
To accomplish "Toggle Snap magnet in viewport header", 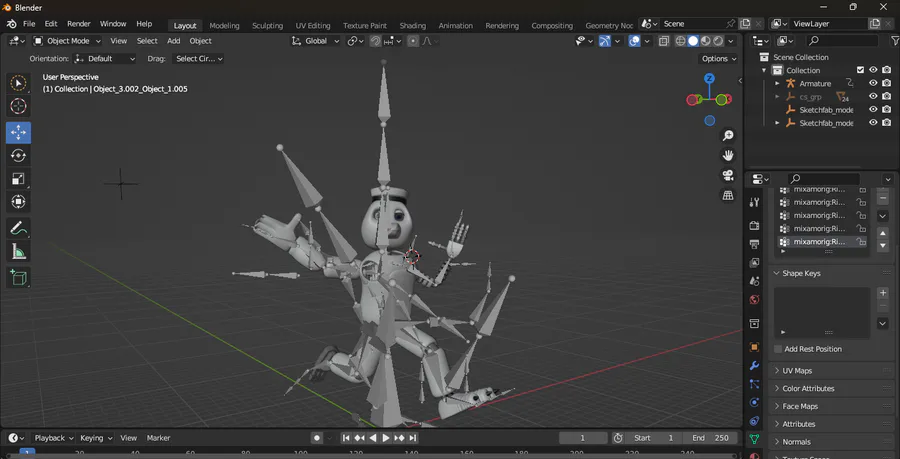I will tap(375, 41).
